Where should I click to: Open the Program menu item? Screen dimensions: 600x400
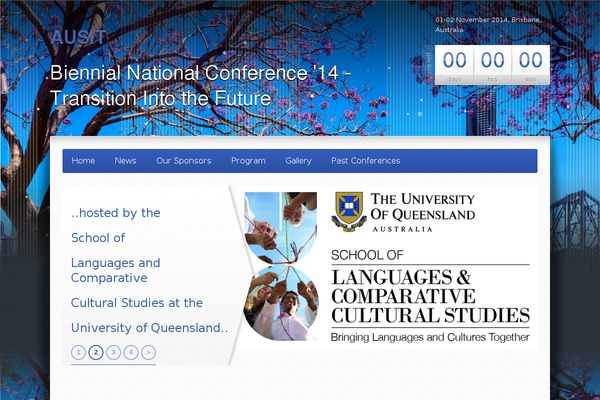[248, 161]
